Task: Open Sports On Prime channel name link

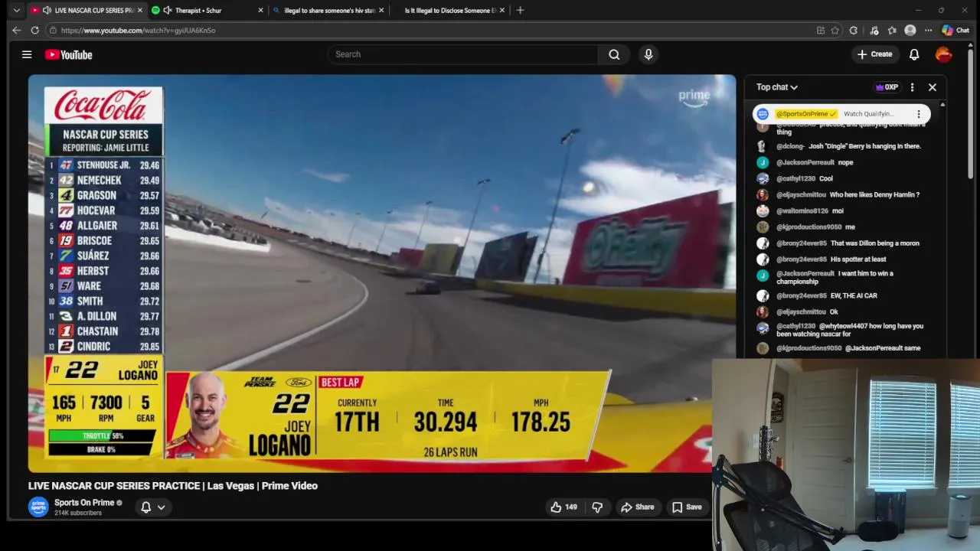Action: coord(84,503)
